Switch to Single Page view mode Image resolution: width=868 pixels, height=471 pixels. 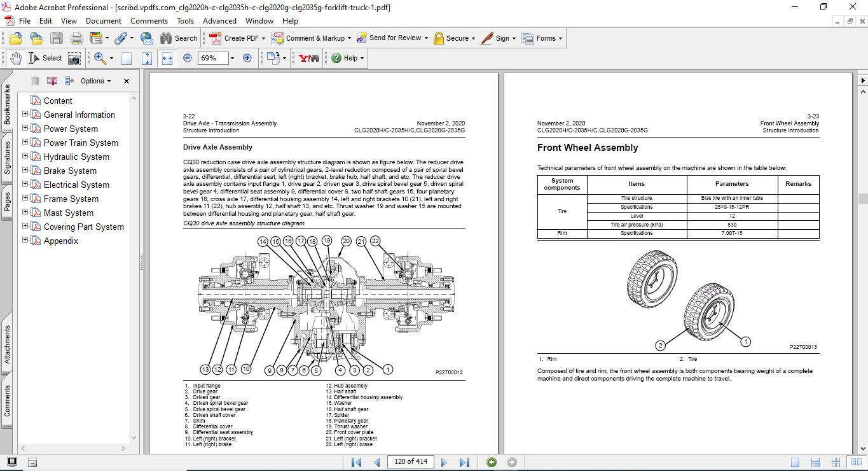(x=796, y=462)
